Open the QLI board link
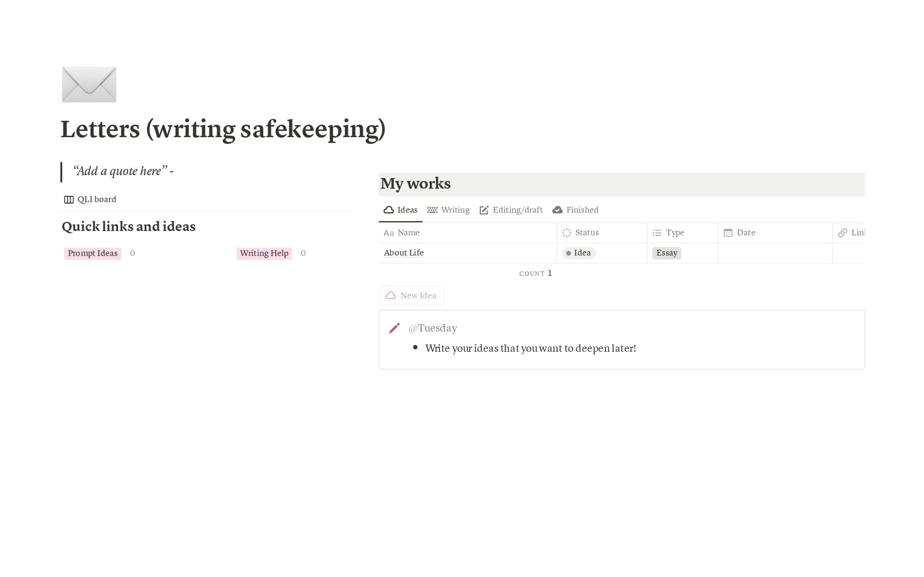 pyautogui.click(x=96, y=199)
